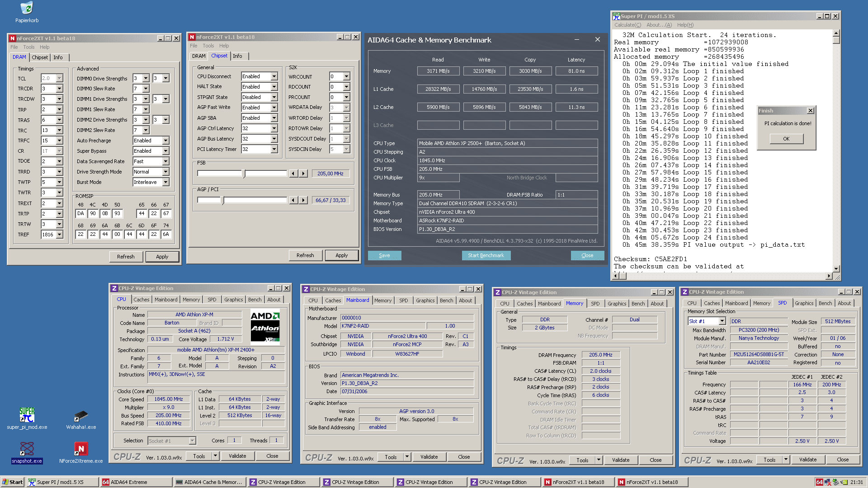
Task: Click Apply in left nForce2XT window
Action: click(x=162, y=257)
